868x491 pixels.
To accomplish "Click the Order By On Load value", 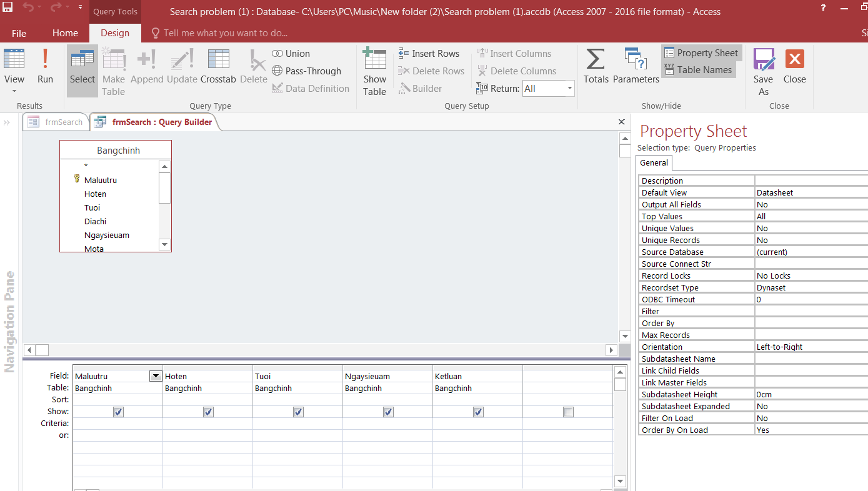I will click(811, 430).
